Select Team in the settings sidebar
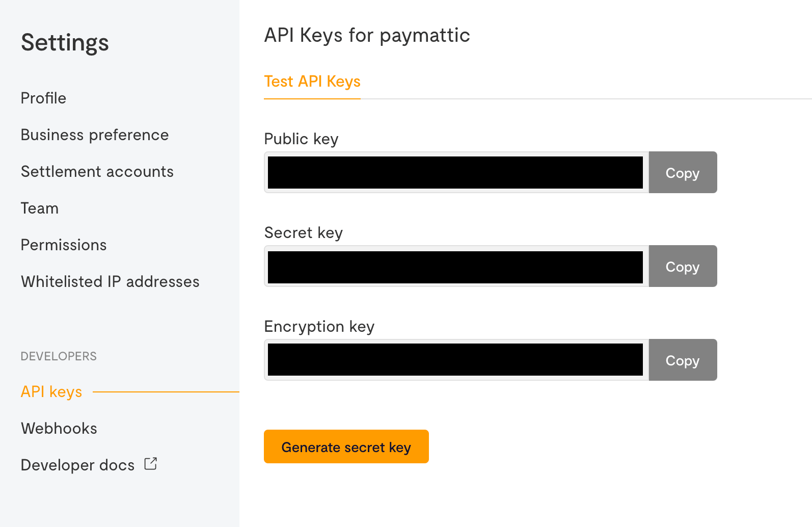This screenshot has width=812, height=527. pyautogui.click(x=40, y=208)
